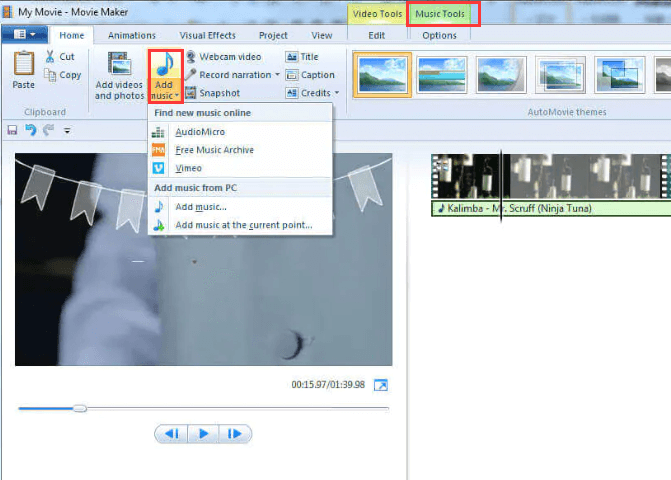Switch to the Home ribbon tab
This screenshot has width=671, height=480.
[71, 35]
